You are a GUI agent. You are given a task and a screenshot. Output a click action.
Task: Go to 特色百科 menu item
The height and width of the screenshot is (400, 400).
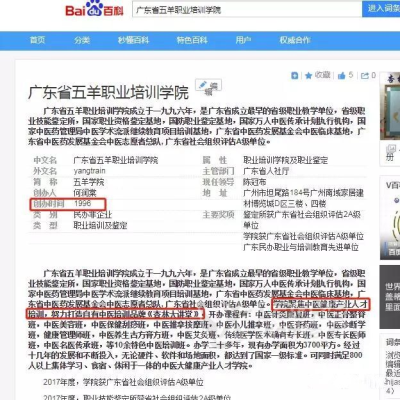192,40
